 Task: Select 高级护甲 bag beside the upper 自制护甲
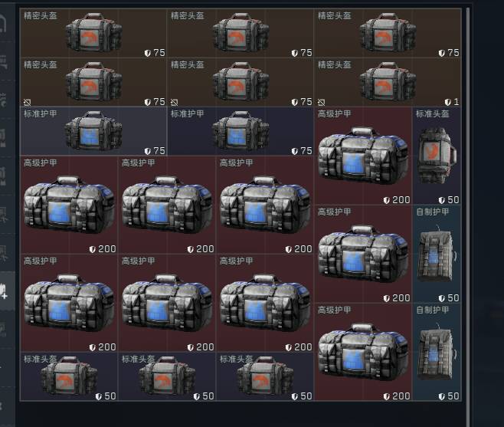tap(363, 255)
